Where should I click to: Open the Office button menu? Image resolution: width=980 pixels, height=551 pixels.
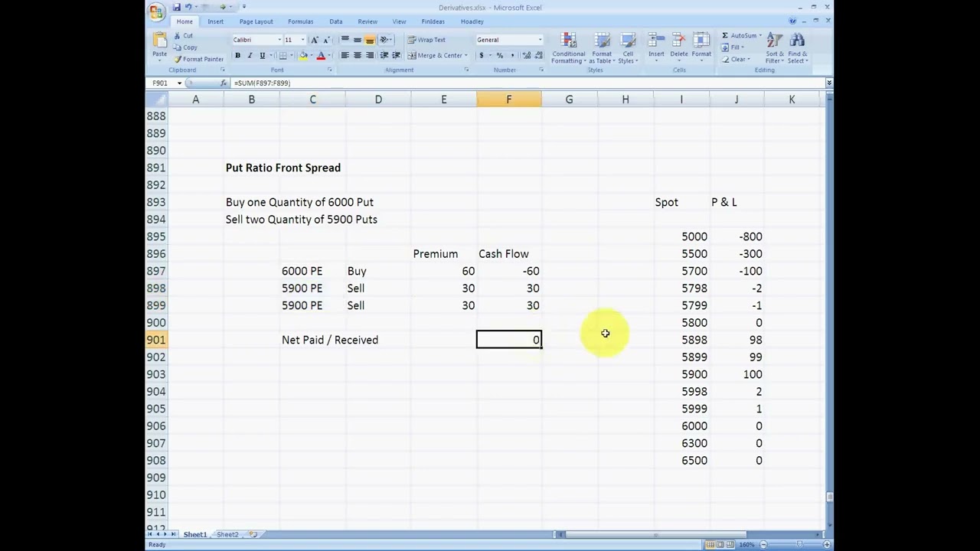pyautogui.click(x=156, y=11)
